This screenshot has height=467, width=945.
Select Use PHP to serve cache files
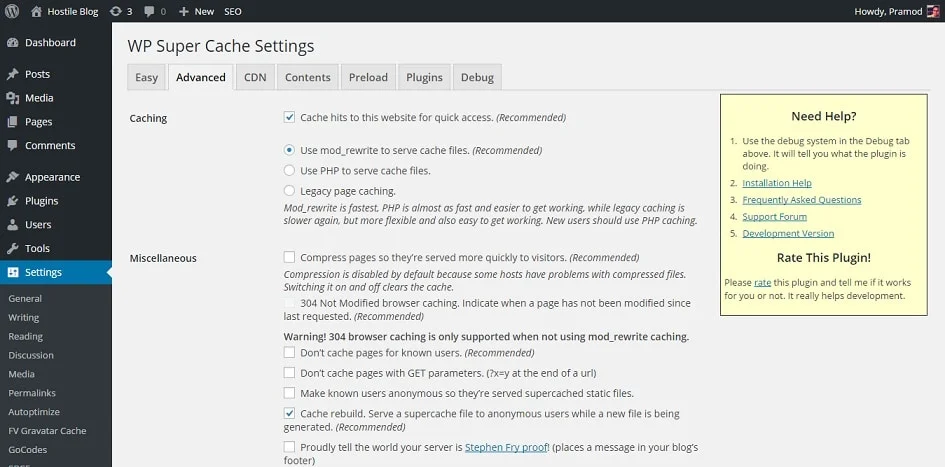(x=289, y=171)
